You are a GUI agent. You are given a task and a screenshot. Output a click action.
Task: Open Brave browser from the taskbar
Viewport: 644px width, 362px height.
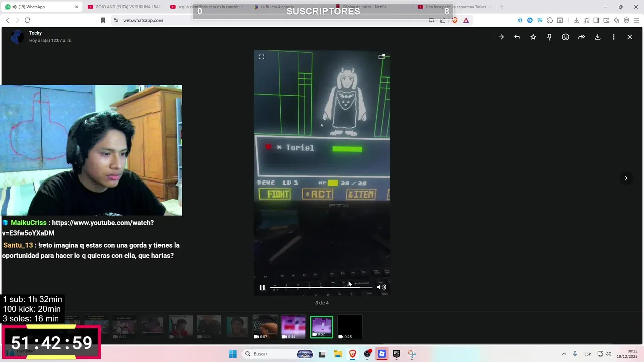point(352,354)
